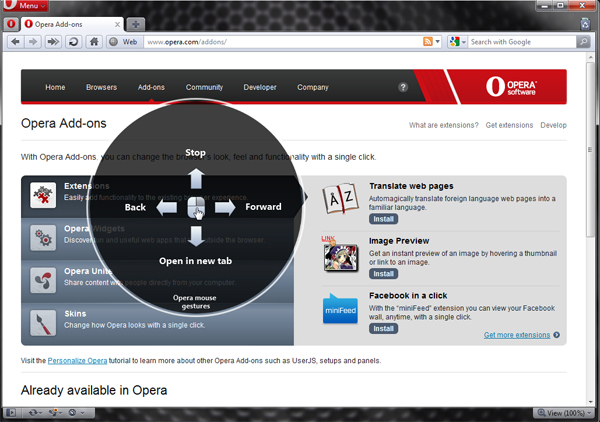Click the Image Preview thumbnail
Viewport: 600px width, 422px height.
coord(340,254)
